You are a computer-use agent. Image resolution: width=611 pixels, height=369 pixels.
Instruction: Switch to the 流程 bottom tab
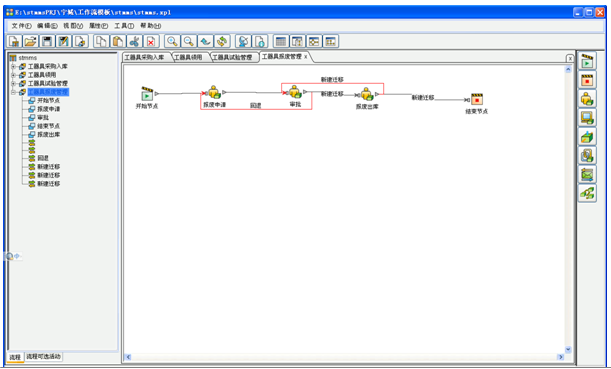coord(15,357)
